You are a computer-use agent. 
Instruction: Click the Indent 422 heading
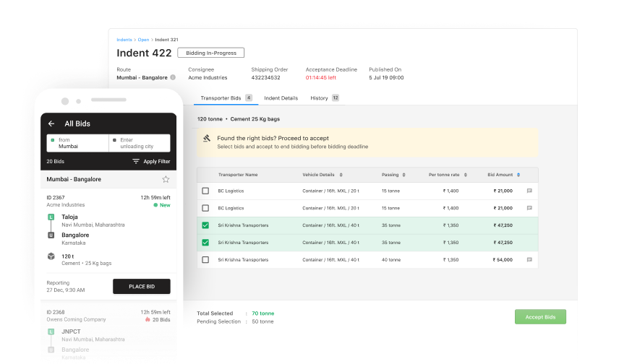pyautogui.click(x=144, y=53)
